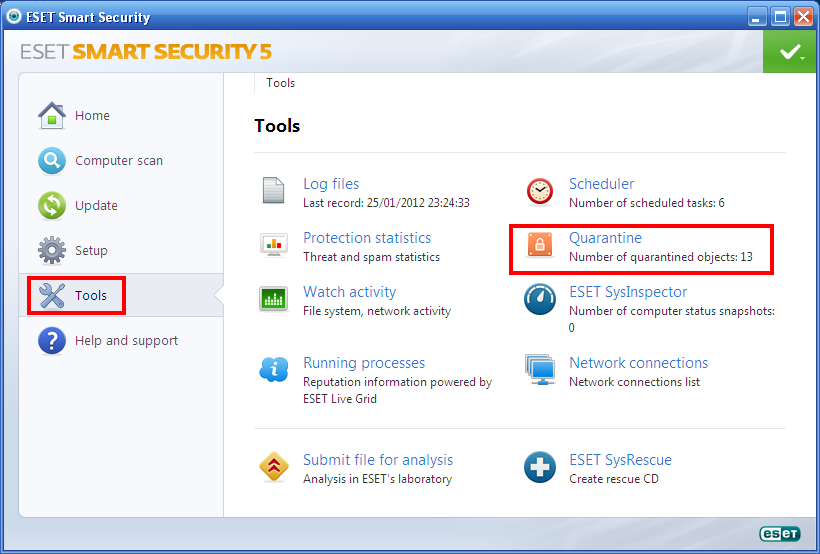This screenshot has width=820, height=554.
Task: Open the Scheduler link
Action: [x=601, y=184]
